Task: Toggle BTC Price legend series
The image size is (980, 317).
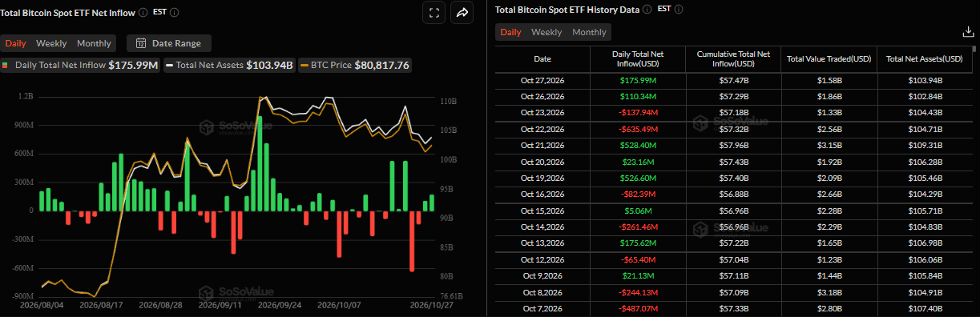Action: [355, 65]
